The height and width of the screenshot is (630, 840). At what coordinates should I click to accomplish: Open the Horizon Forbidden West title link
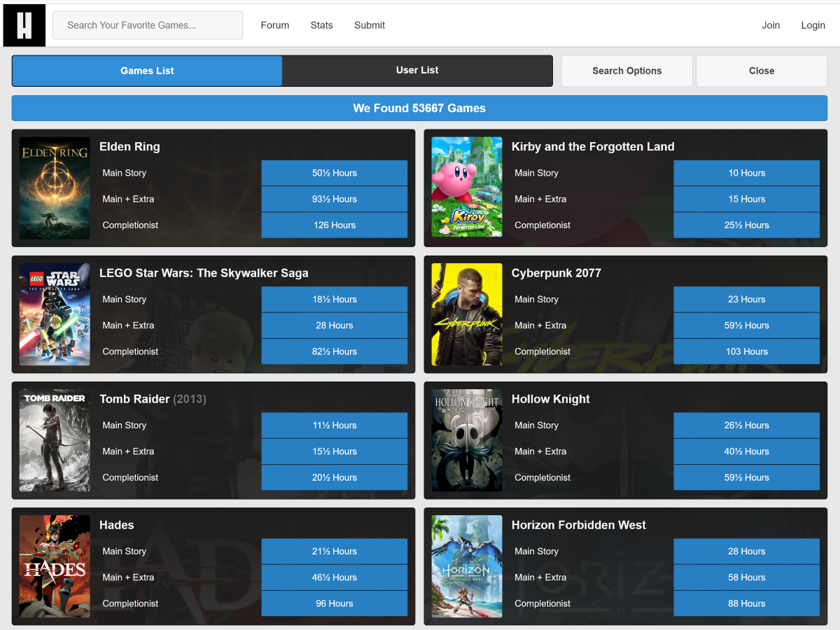click(579, 525)
